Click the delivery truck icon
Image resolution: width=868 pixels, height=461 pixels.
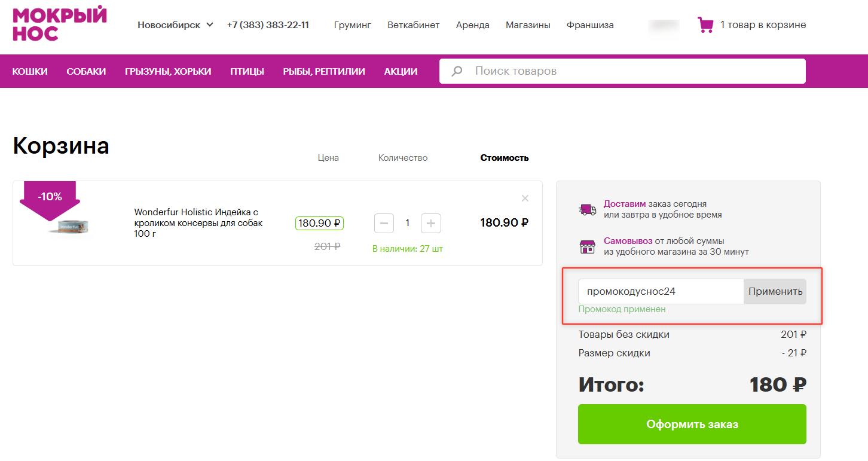tap(587, 209)
